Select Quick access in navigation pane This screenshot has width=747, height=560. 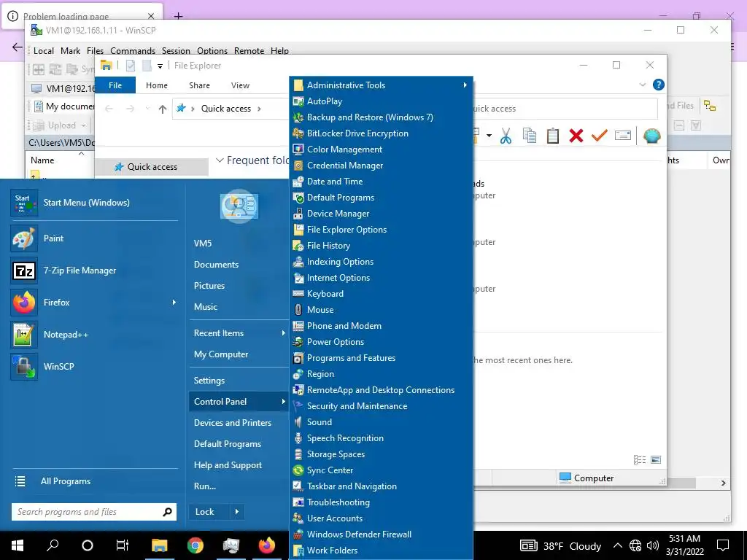[152, 167]
